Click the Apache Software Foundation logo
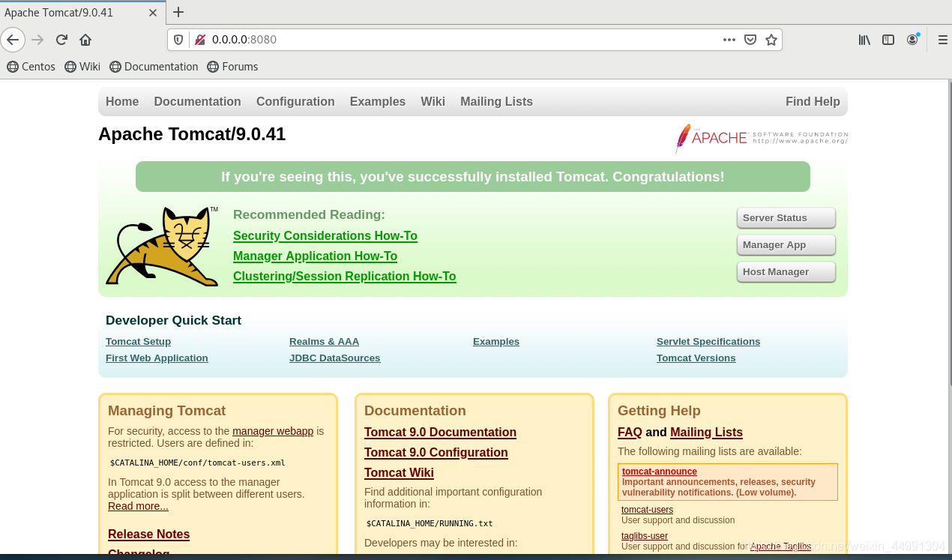The height and width of the screenshot is (560, 952). point(762,138)
